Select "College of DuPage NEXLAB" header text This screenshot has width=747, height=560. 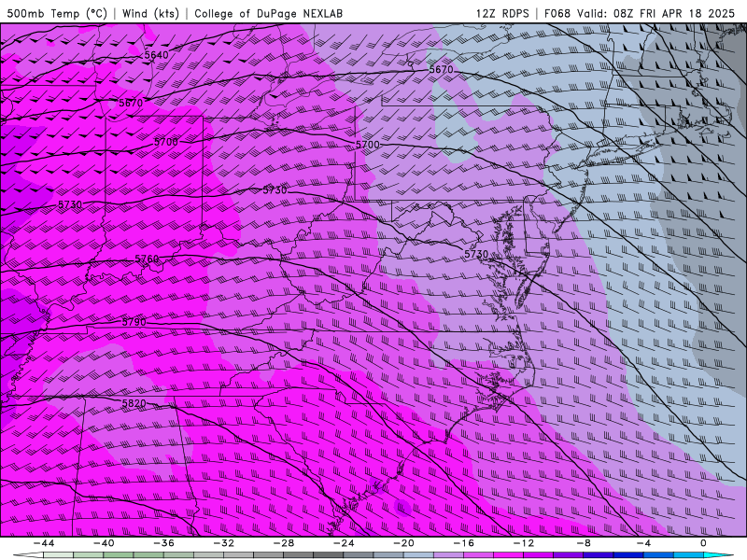[x=268, y=14]
